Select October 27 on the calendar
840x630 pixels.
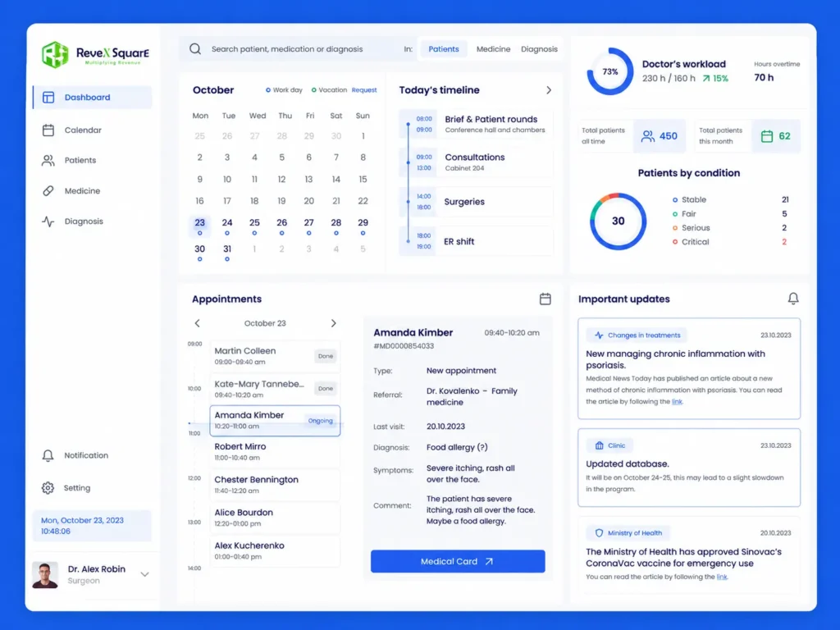[x=308, y=226]
